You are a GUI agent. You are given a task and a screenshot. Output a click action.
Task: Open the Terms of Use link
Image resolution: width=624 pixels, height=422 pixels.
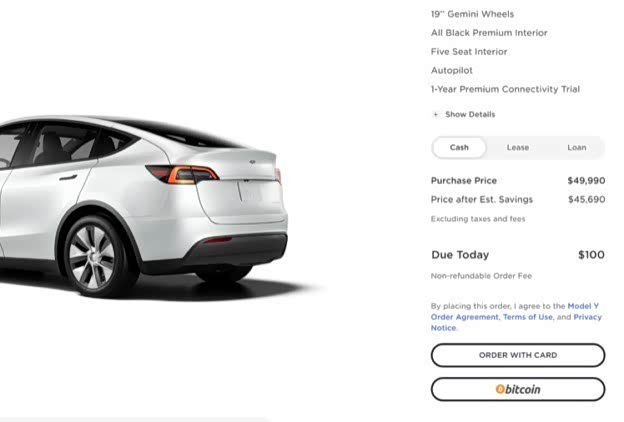(528, 317)
